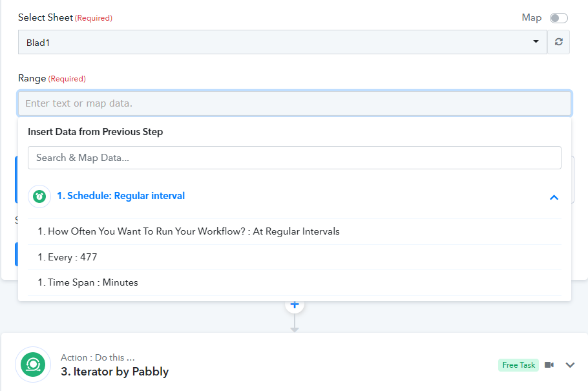This screenshot has width=588, height=391.
Task: Click into the Range input field
Action: click(295, 103)
